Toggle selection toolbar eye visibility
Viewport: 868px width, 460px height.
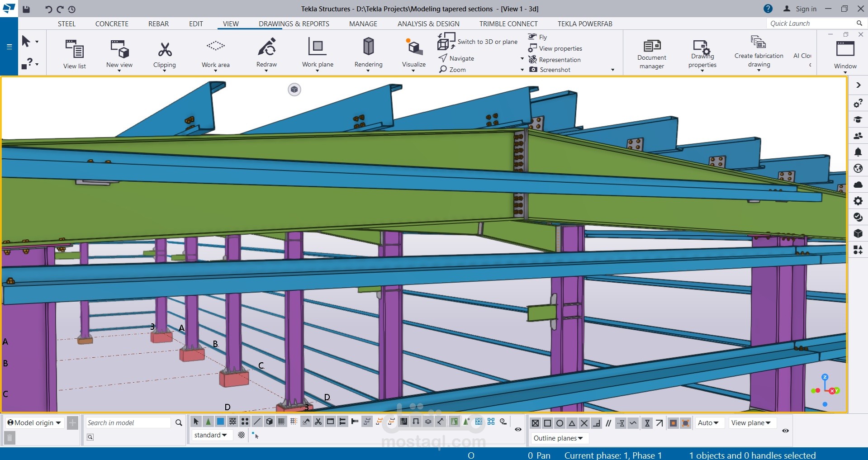coord(518,429)
